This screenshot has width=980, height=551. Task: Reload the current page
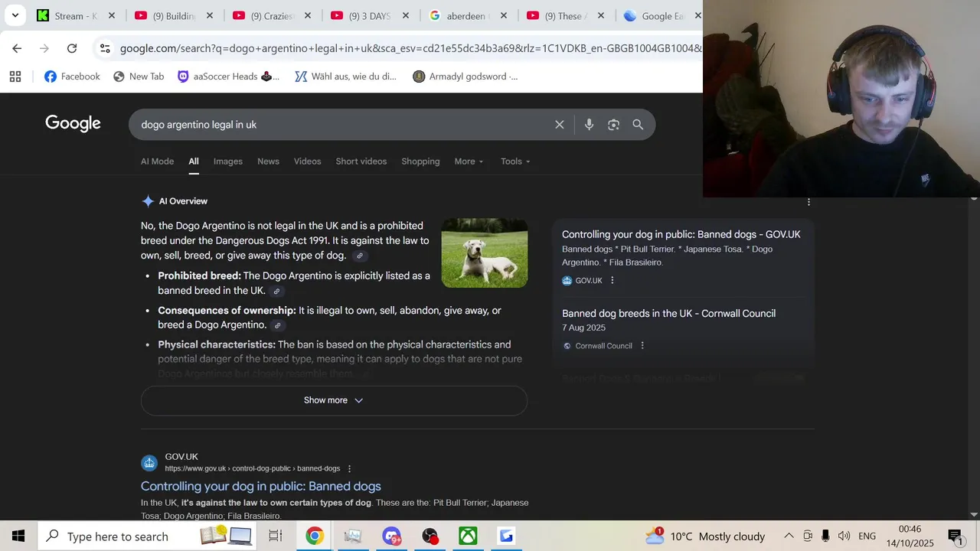(72, 48)
